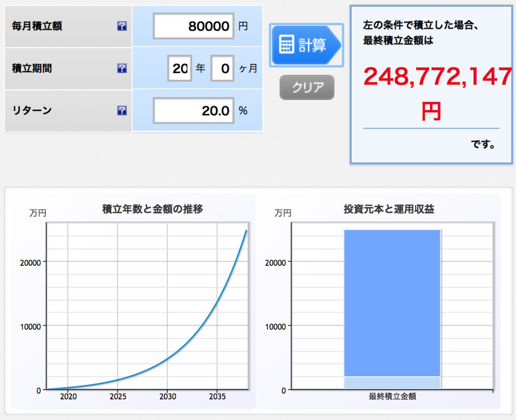Viewport: 516px width, 420px height.
Task: Click the 積立期間 label
Action: [32, 68]
